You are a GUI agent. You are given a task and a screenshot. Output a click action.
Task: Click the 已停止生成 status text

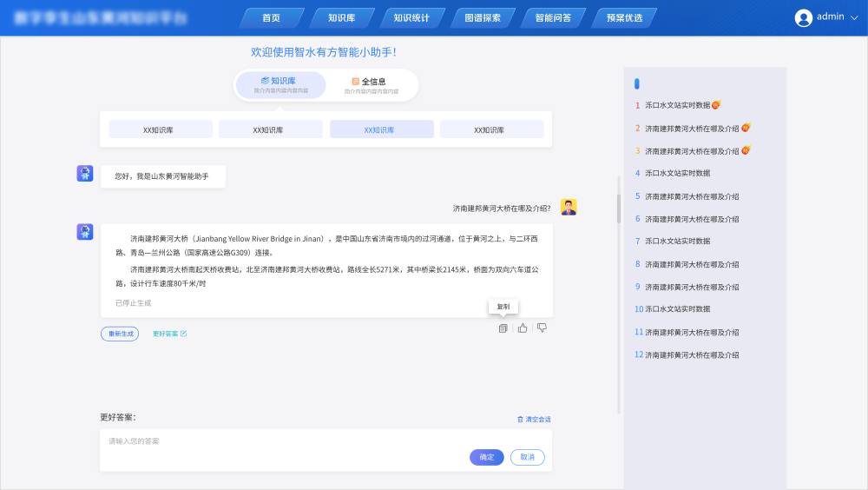133,303
